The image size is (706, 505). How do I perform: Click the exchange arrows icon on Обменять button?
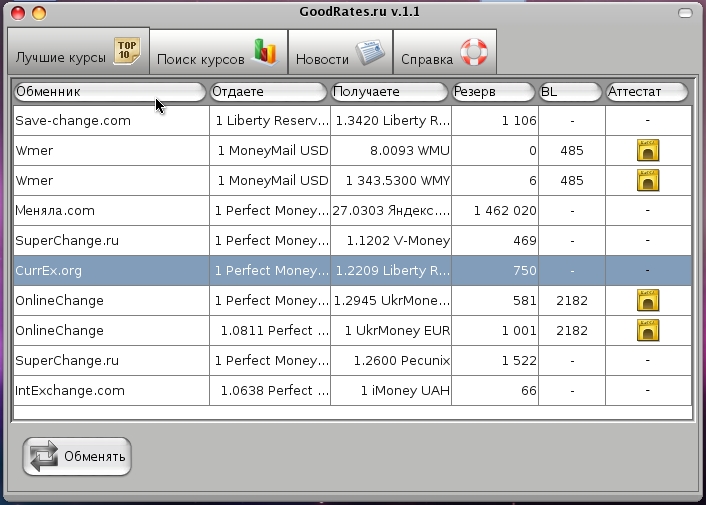44,456
